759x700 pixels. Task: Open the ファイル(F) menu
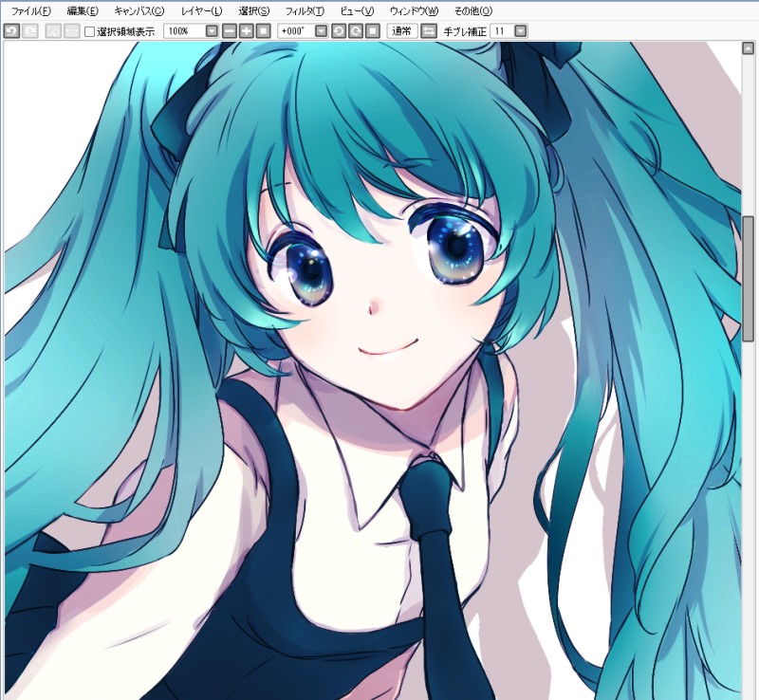(x=30, y=11)
